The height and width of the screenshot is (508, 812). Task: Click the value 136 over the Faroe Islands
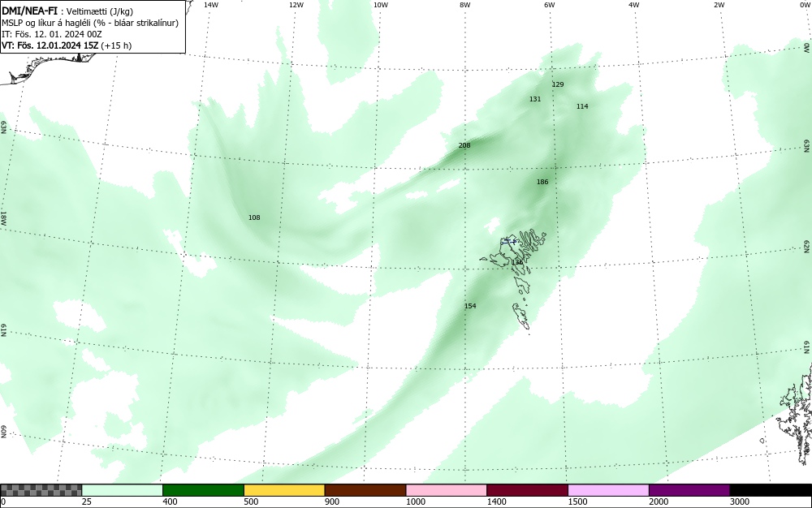tap(517, 262)
